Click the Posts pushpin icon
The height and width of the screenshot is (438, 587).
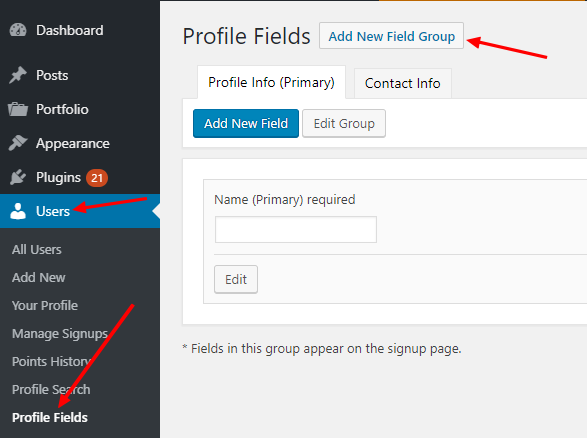point(18,75)
